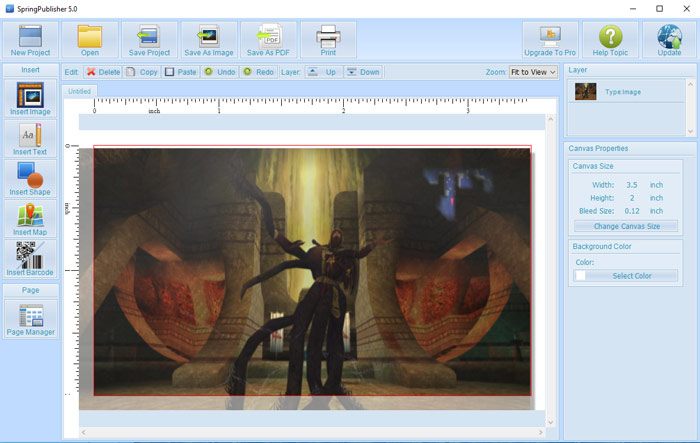Choose Insert Barcode tool
The height and width of the screenshot is (443, 700).
(x=30, y=259)
